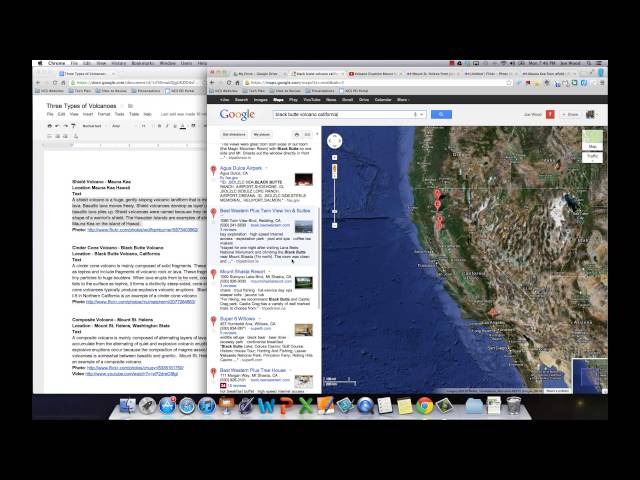Viewport: 640px width, 480px height.
Task: Toggle underline in Docs toolbar
Action: [x=175, y=126]
